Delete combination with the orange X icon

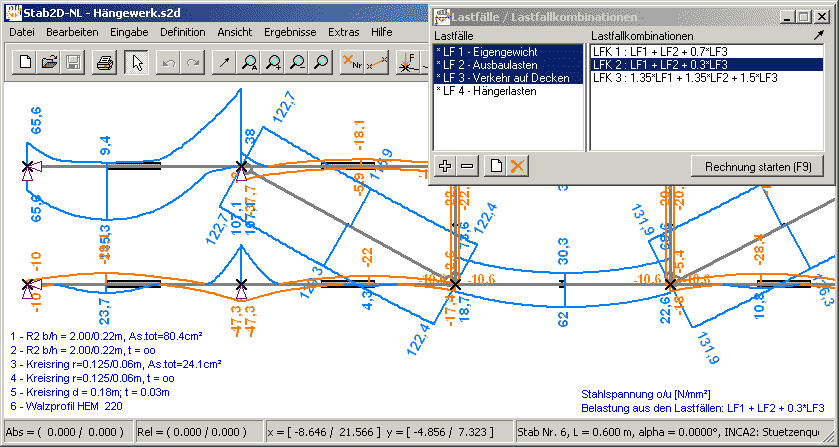(517, 166)
